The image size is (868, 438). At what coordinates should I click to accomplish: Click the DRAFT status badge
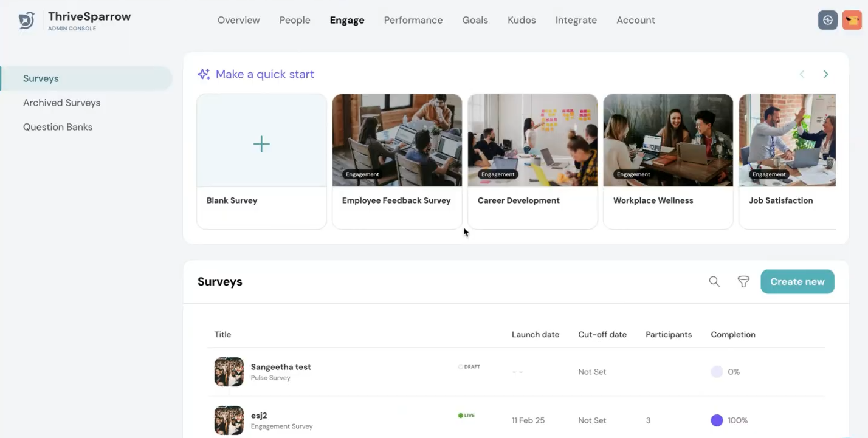click(469, 367)
